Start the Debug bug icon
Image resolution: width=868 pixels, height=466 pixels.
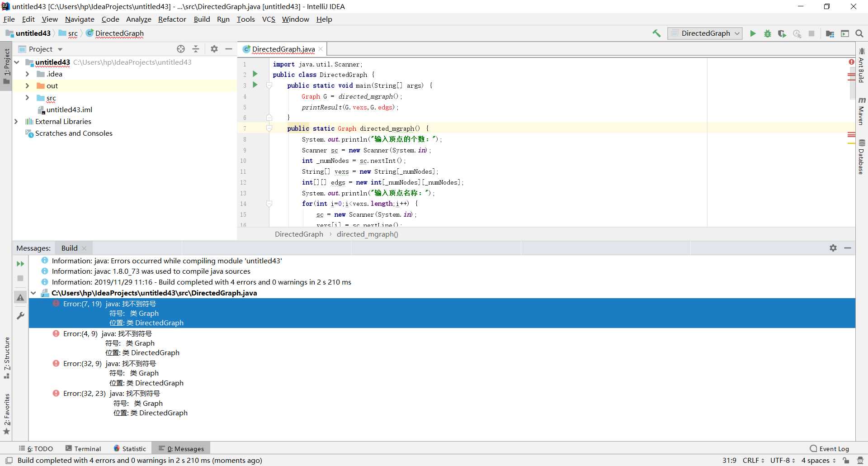click(x=767, y=33)
